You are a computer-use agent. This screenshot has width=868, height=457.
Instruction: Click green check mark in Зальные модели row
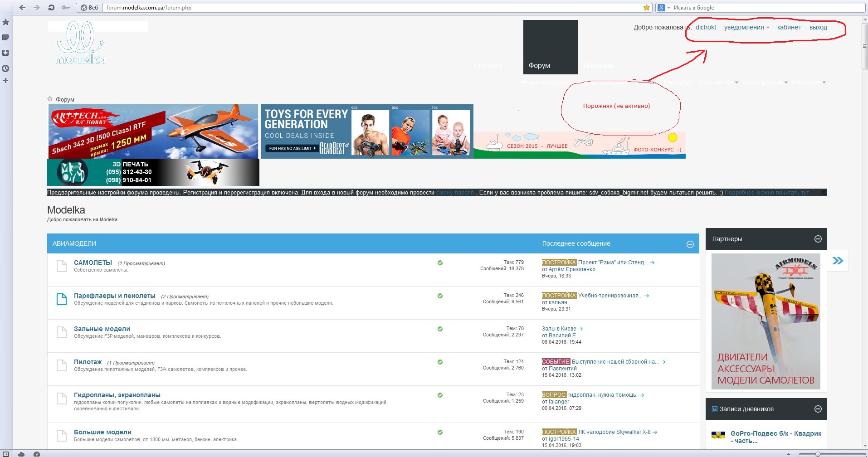coord(440,329)
